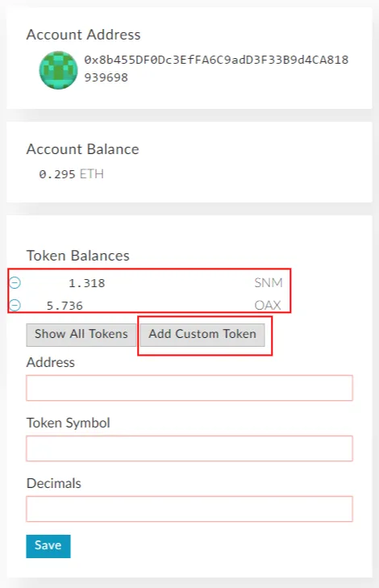
Task: Remove the OAX token with its minus icon
Action: coord(15,305)
